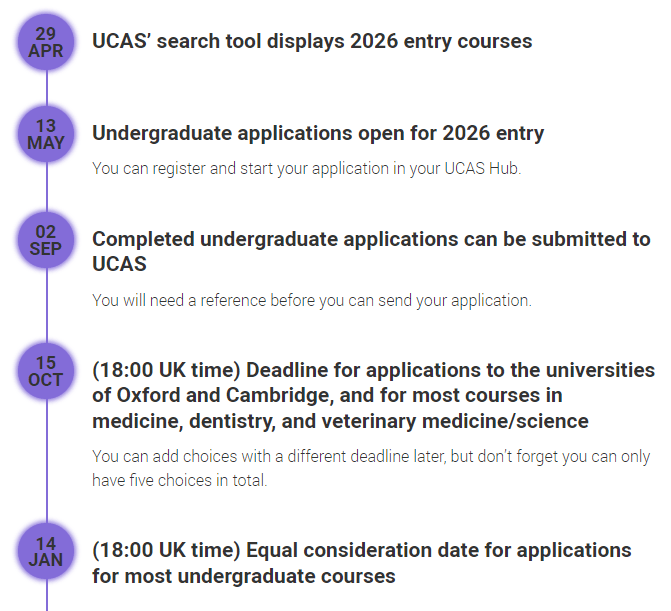Click the sentence about needing a reference
The width and height of the screenshot is (671, 611).
[x=312, y=300]
